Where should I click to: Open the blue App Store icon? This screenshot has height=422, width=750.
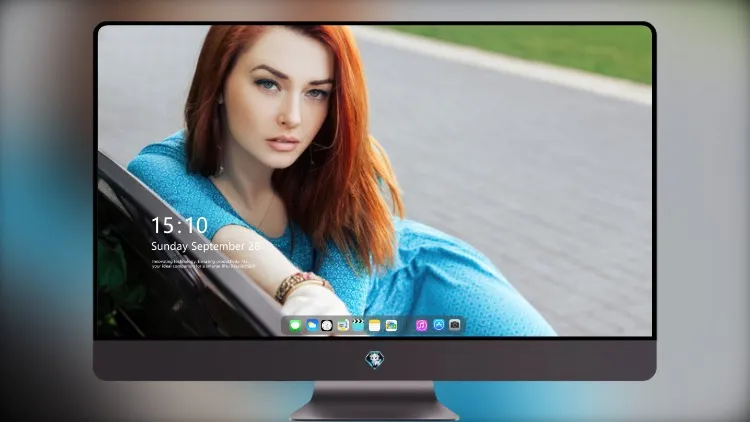pos(439,325)
